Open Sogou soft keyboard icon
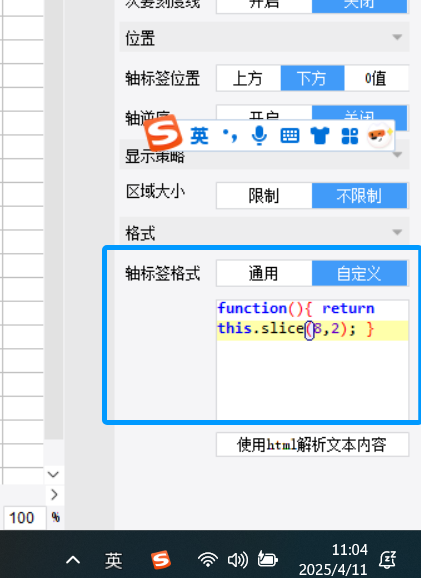The image size is (421, 578). 290,136
